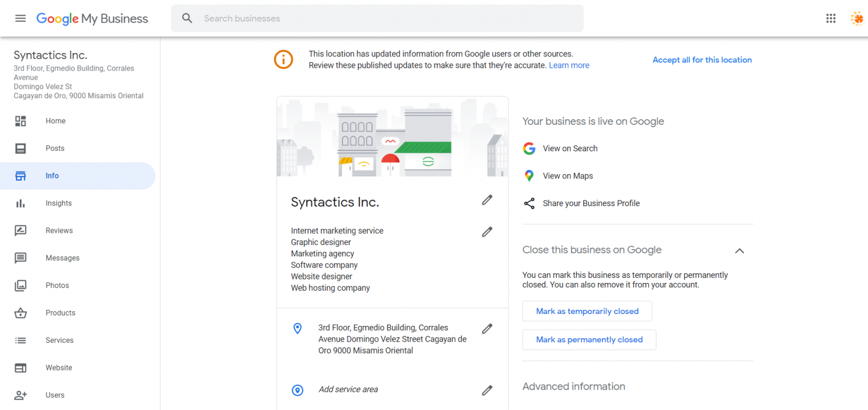This screenshot has height=410, width=868.
Task: Click the Messages chat icon
Action: pyautogui.click(x=20, y=258)
